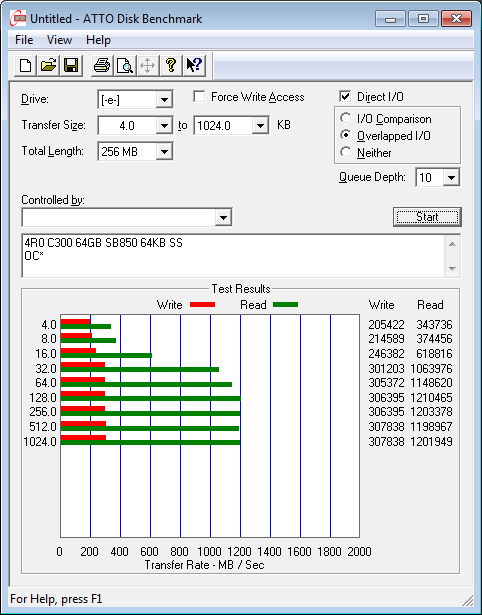Click the ATTO application icon in title bar
The height and width of the screenshot is (615, 482).
click(x=18, y=18)
